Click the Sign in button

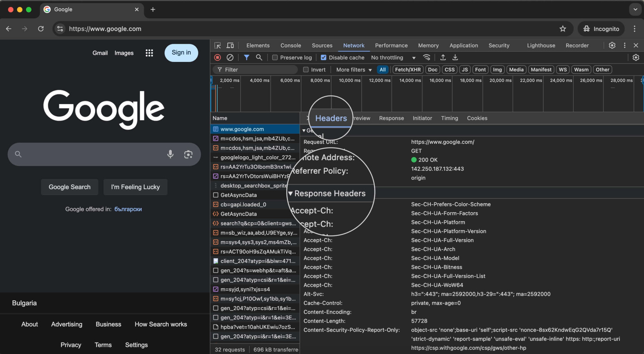click(x=181, y=53)
